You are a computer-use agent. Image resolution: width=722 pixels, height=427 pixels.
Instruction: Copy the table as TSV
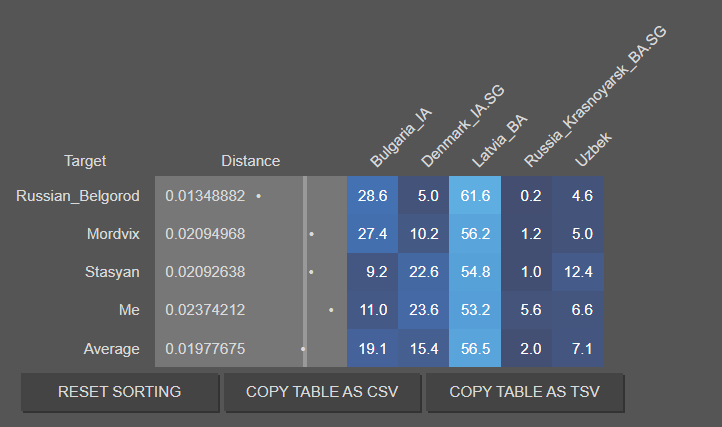pos(524,392)
